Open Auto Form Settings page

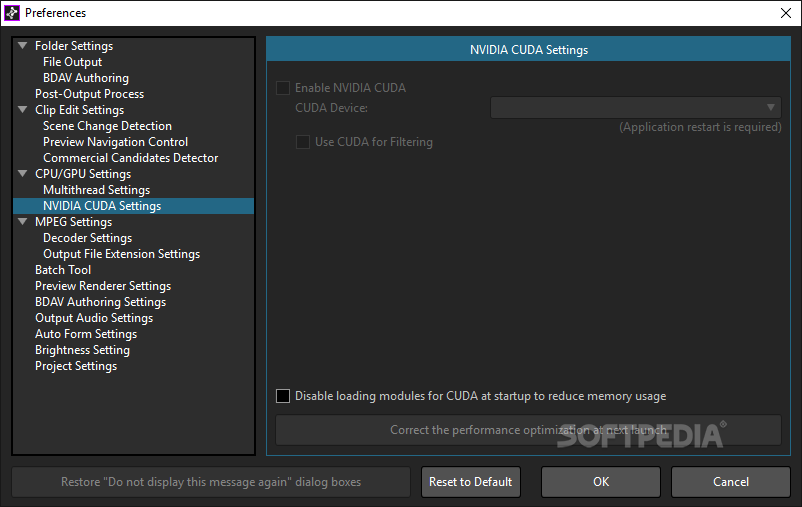[86, 334]
